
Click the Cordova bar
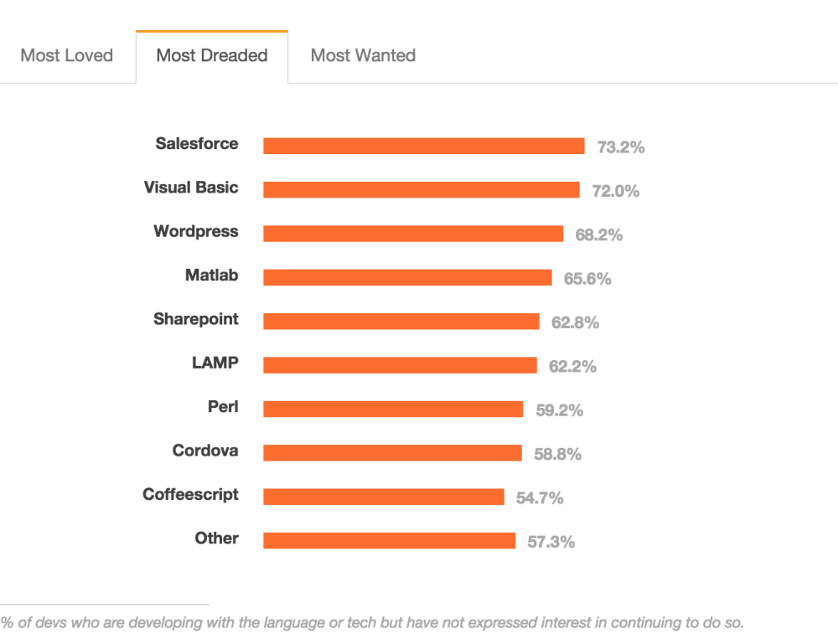[x=392, y=452]
